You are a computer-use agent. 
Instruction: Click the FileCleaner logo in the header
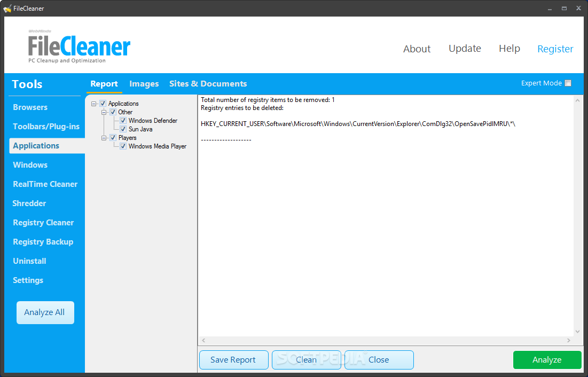click(x=79, y=46)
